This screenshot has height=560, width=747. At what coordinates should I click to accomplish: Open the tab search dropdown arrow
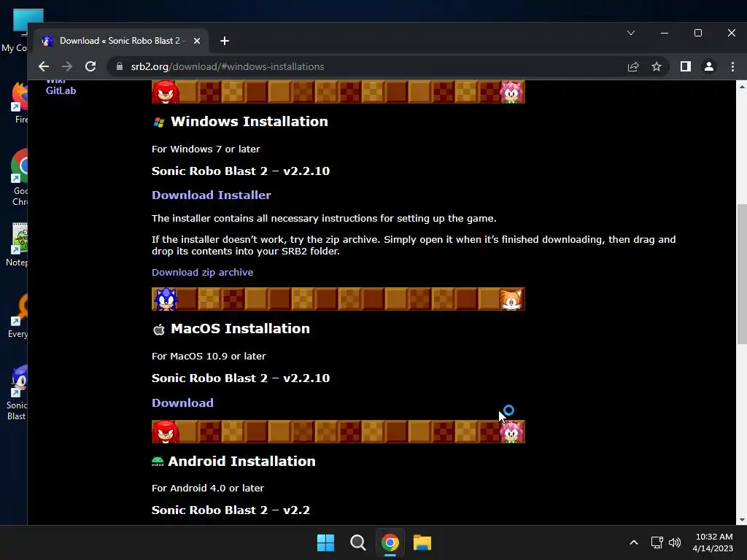tap(631, 33)
